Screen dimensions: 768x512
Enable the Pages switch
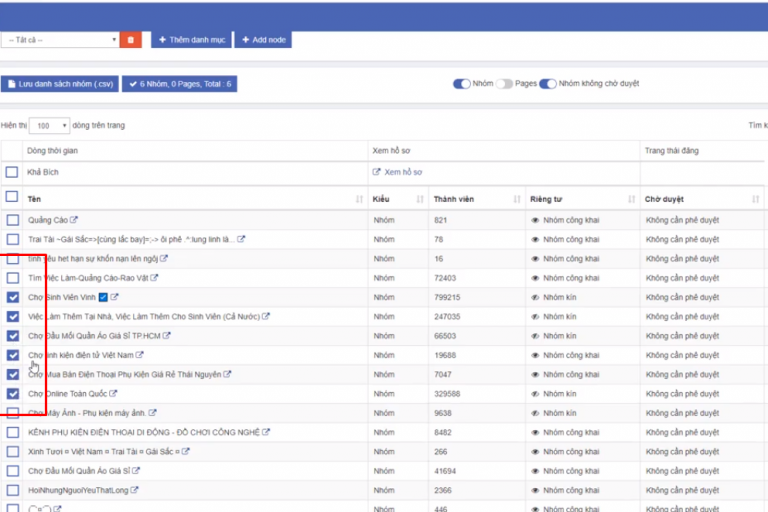(x=504, y=84)
